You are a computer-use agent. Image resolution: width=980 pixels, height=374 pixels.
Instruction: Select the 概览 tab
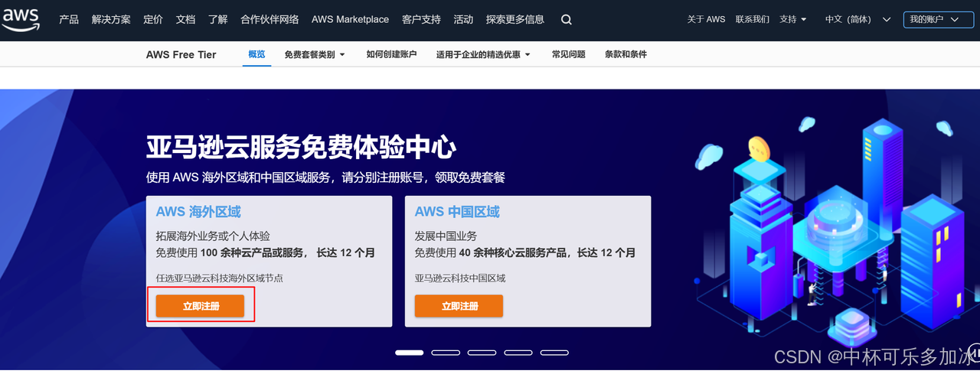(256, 54)
